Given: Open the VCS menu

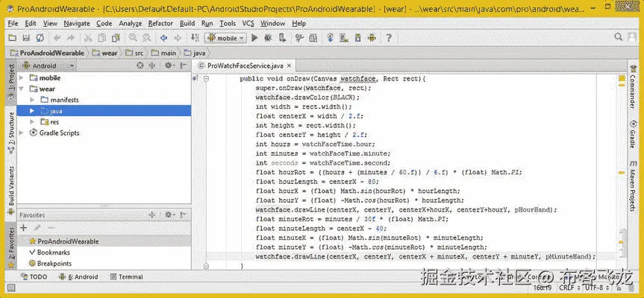Looking at the screenshot, I should [x=248, y=23].
